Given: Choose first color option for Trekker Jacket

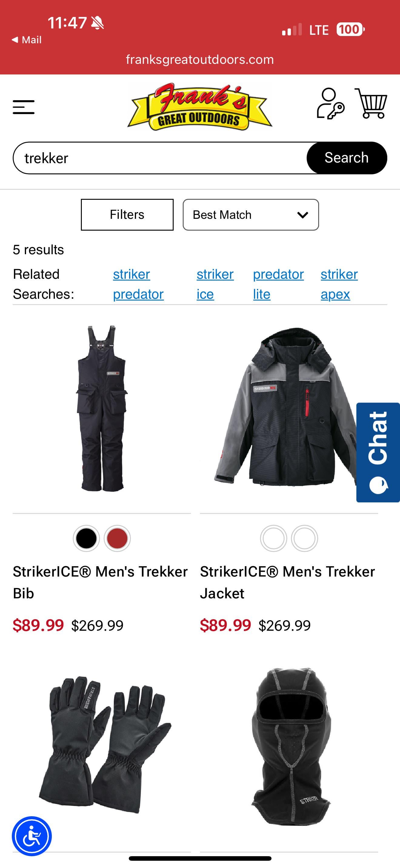Looking at the screenshot, I should (274, 538).
